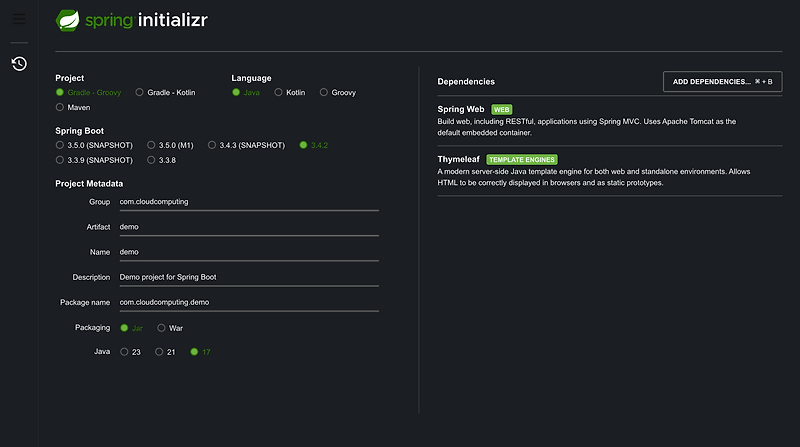Open the history clock icon
The image size is (800, 447).
click(x=19, y=64)
